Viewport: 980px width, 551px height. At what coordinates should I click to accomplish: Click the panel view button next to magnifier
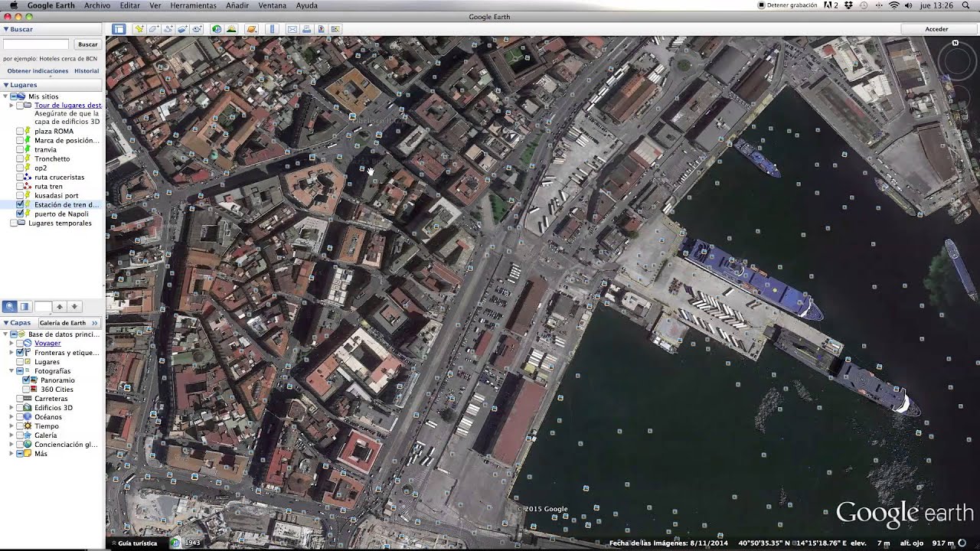tap(24, 306)
